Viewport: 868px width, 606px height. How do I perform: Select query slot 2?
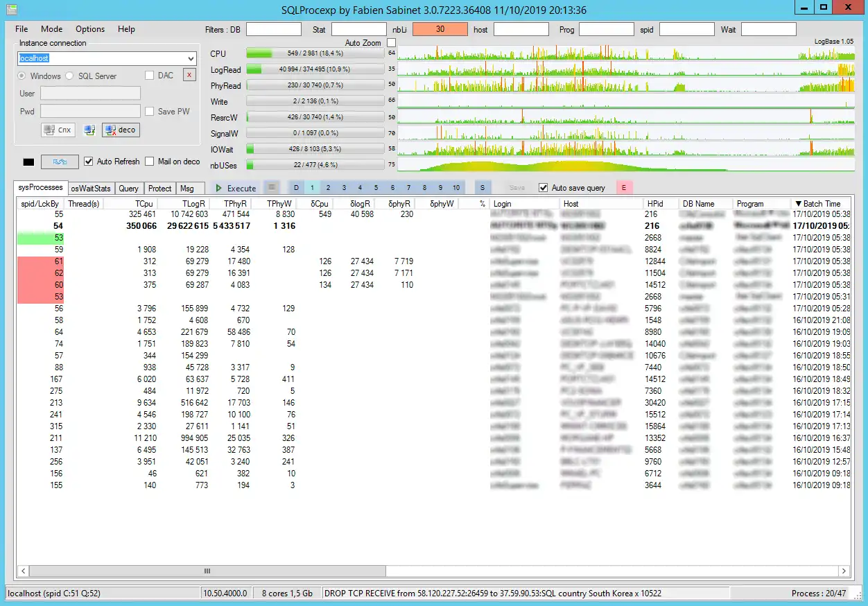328,188
